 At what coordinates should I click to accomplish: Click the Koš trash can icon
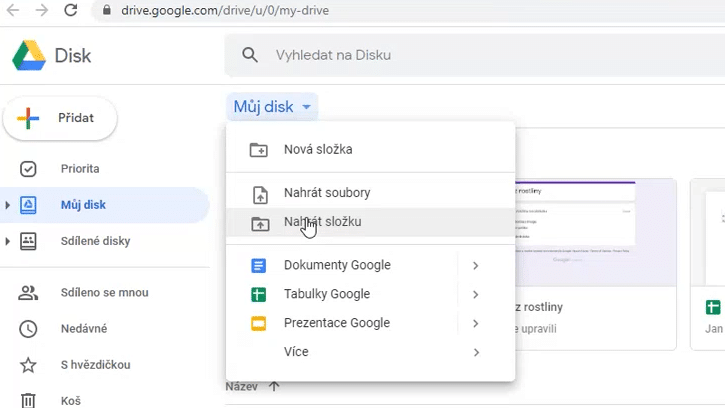pos(28,401)
